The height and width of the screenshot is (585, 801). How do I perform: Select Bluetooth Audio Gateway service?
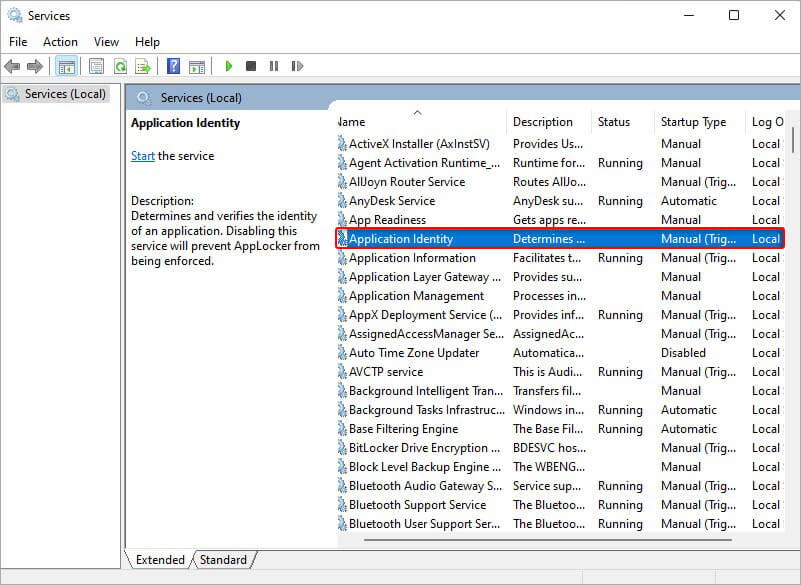pos(560,486)
